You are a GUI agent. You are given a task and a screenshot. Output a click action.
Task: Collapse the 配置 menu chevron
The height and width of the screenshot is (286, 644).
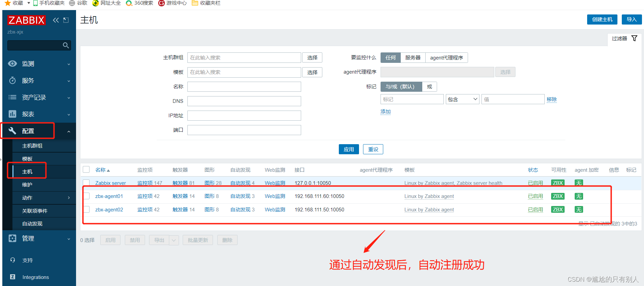69,131
